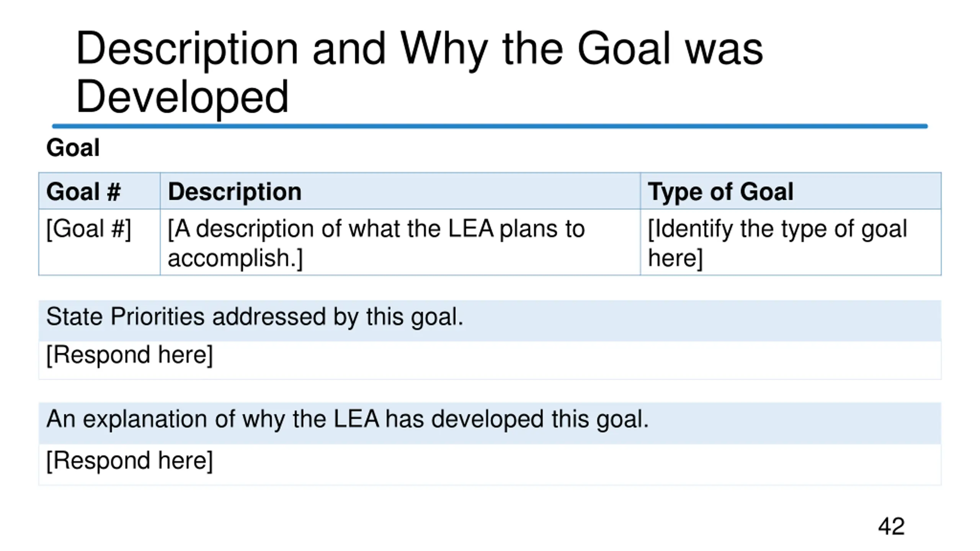Click the 'Description' column header
Image resolution: width=980 pixels, height=551 pixels.
pyautogui.click(x=400, y=191)
